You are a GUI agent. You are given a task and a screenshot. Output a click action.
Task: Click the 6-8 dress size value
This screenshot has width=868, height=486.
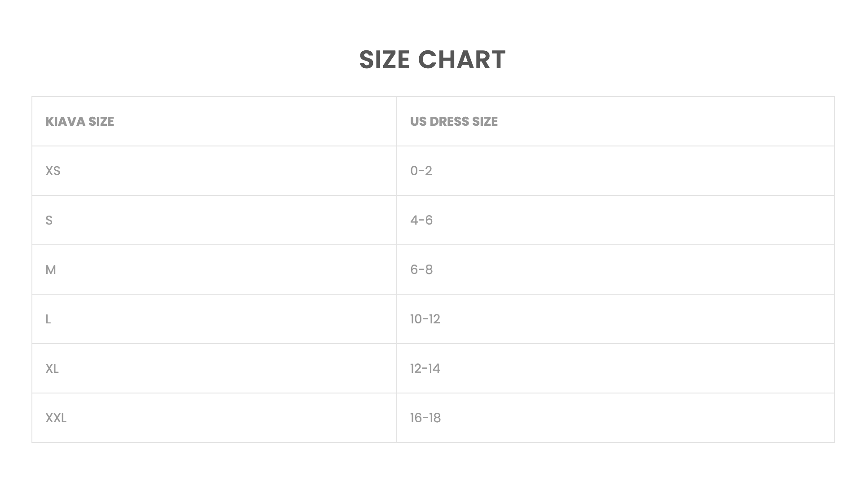tap(421, 270)
